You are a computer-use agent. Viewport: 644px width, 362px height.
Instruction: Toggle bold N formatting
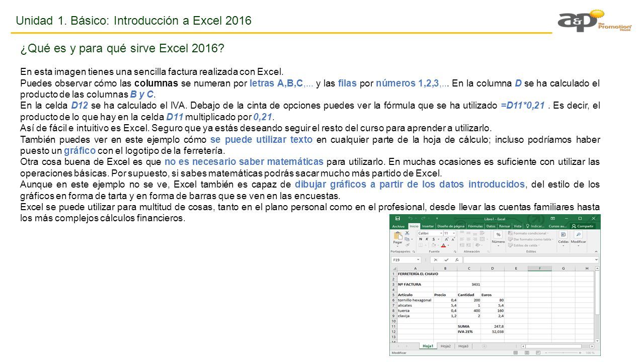point(421,239)
